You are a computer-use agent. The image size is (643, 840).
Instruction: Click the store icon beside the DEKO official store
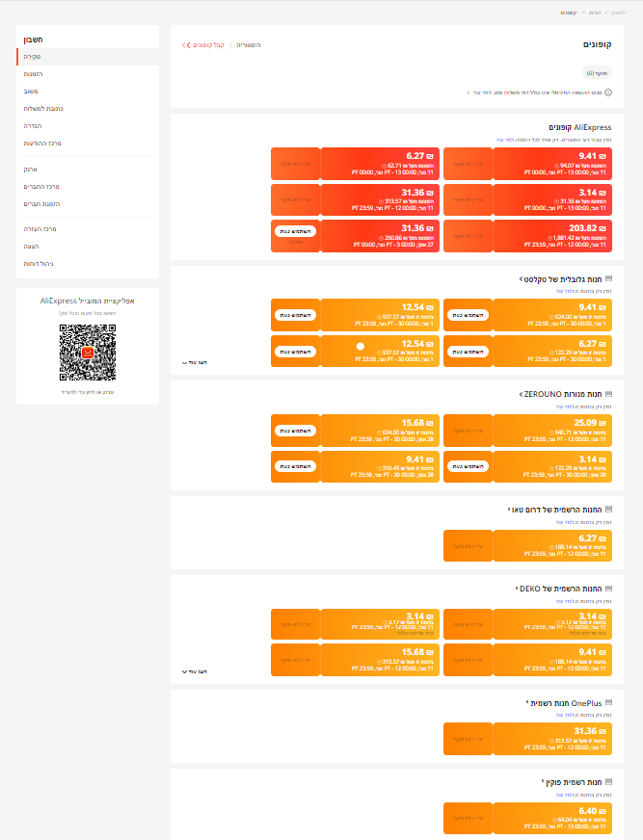pos(608,589)
